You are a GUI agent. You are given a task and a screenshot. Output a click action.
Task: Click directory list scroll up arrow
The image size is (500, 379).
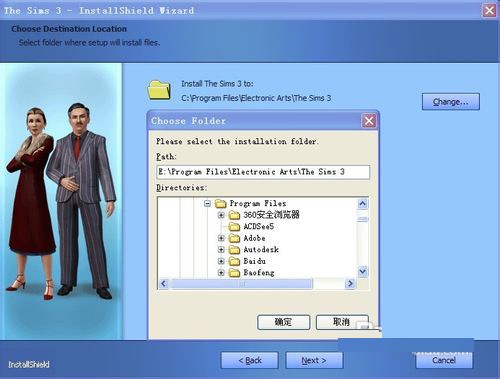pos(363,203)
